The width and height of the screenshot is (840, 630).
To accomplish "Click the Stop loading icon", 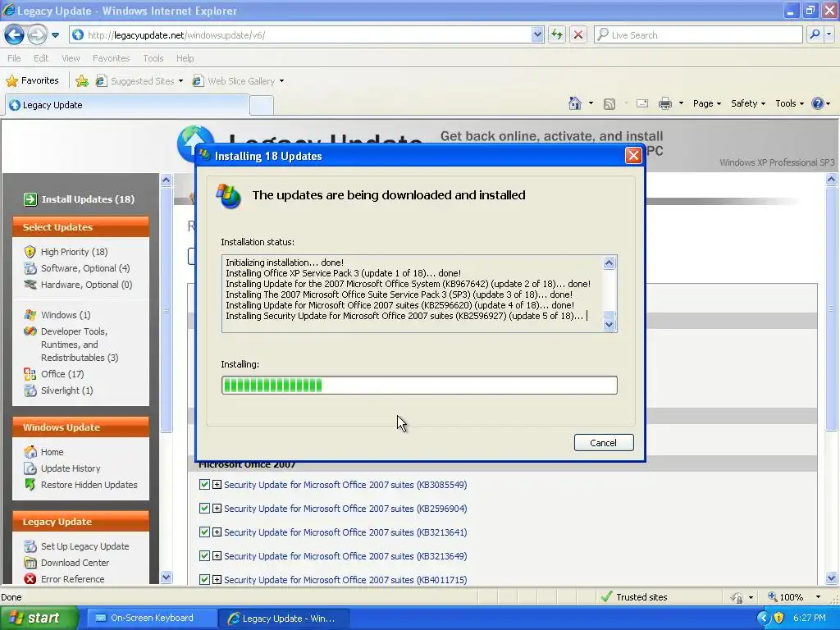I will tap(578, 34).
